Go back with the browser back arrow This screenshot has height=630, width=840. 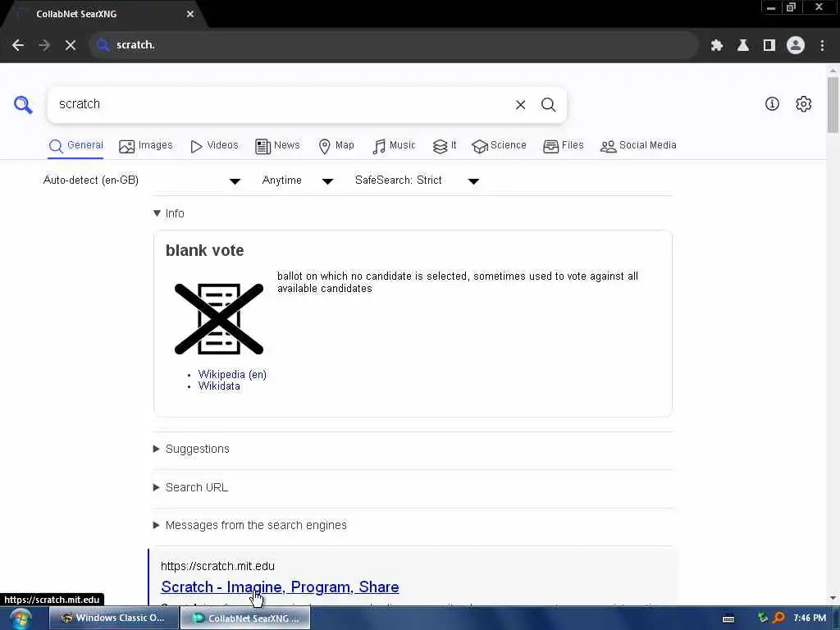point(18,45)
